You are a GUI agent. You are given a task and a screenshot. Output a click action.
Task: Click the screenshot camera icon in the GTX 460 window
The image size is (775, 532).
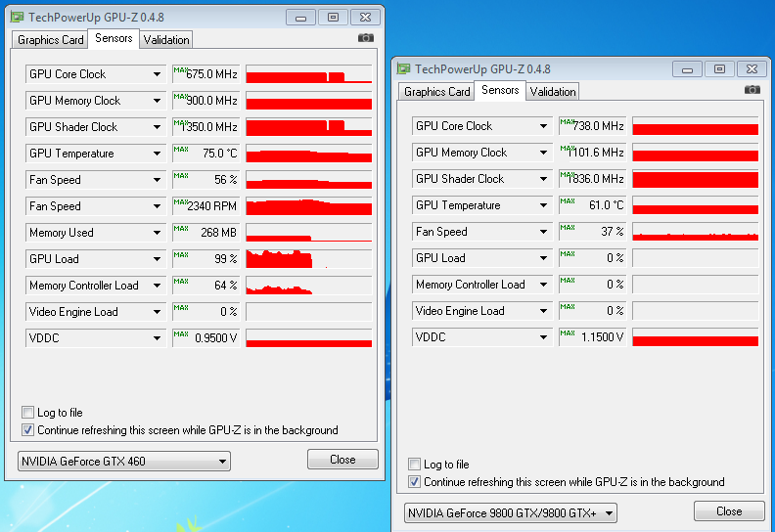click(x=366, y=38)
